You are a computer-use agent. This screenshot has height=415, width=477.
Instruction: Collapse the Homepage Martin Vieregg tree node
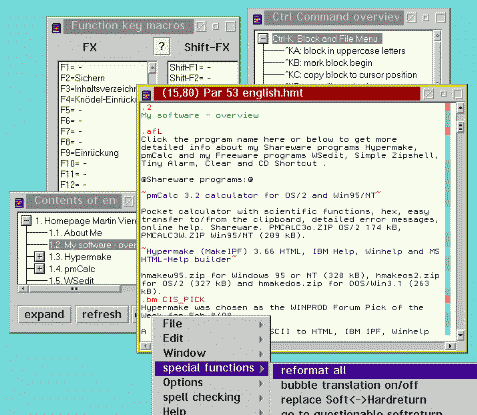tap(26, 220)
